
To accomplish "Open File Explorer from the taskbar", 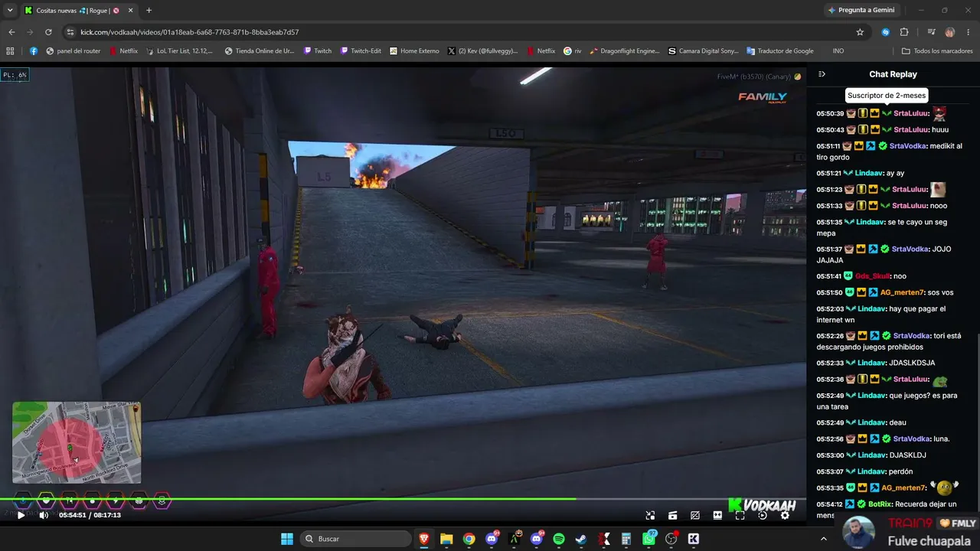I will point(446,539).
